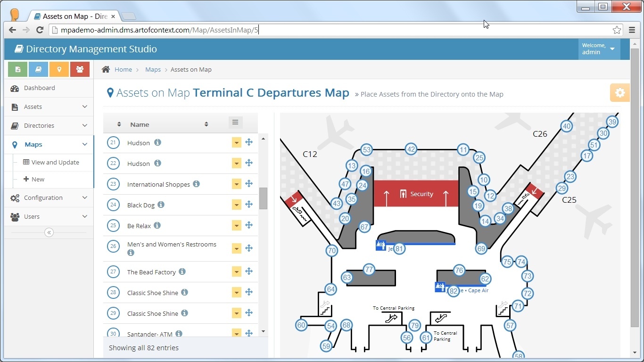Open yellow dropdown for Be Relax row
644x362 pixels.
click(236, 225)
